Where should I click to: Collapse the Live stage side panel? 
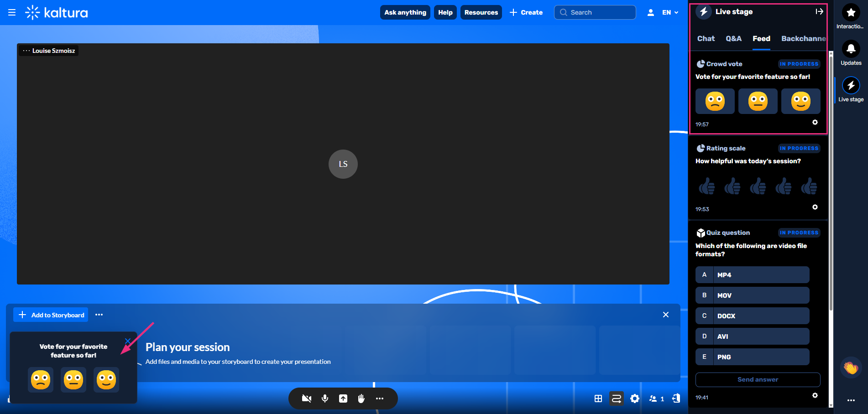click(819, 11)
